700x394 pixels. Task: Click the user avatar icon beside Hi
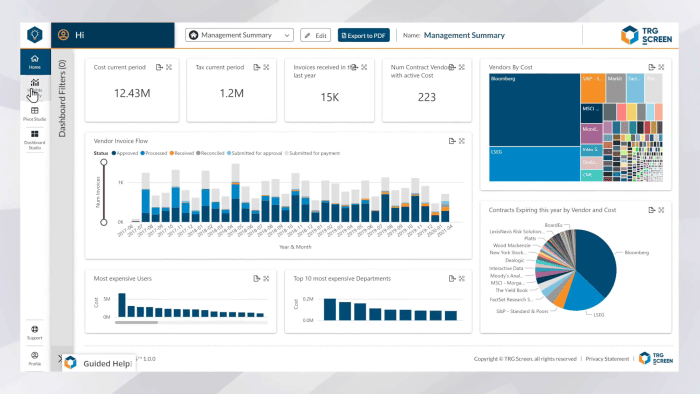click(63, 35)
